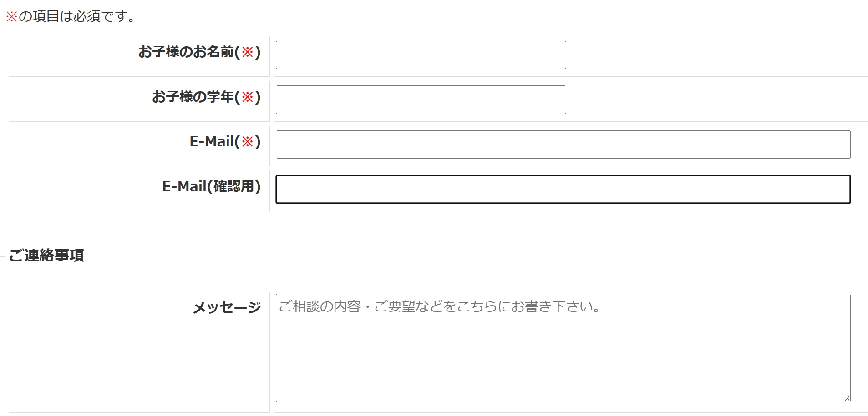Click the E-Mail(確認用) label
This screenshot has width=868, height=416.
[211, 186]
